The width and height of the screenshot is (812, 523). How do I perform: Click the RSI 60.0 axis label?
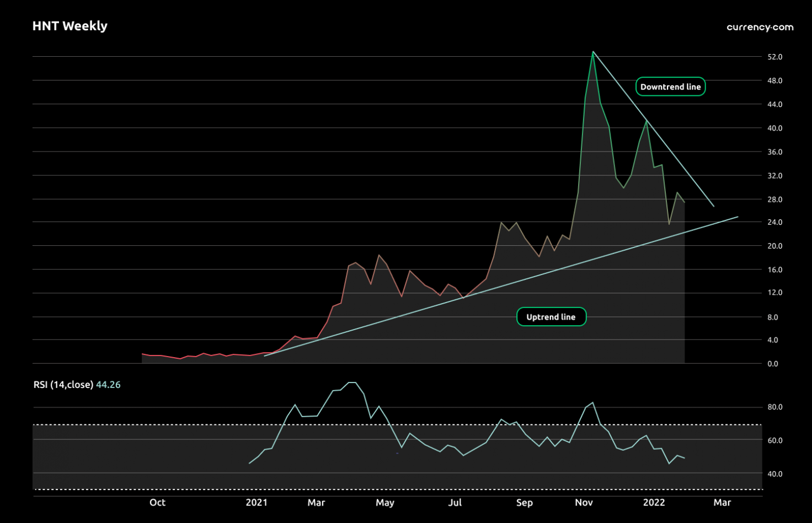(774, 441)
